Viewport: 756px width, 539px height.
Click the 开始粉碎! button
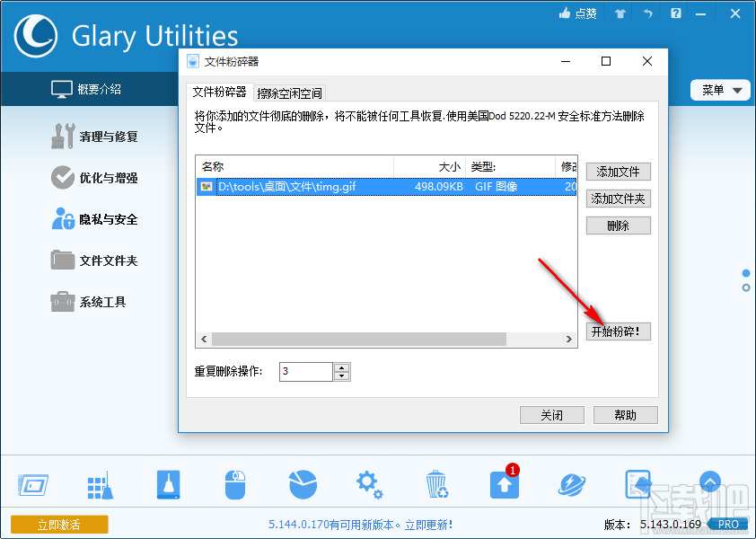(x=619, y=331)
